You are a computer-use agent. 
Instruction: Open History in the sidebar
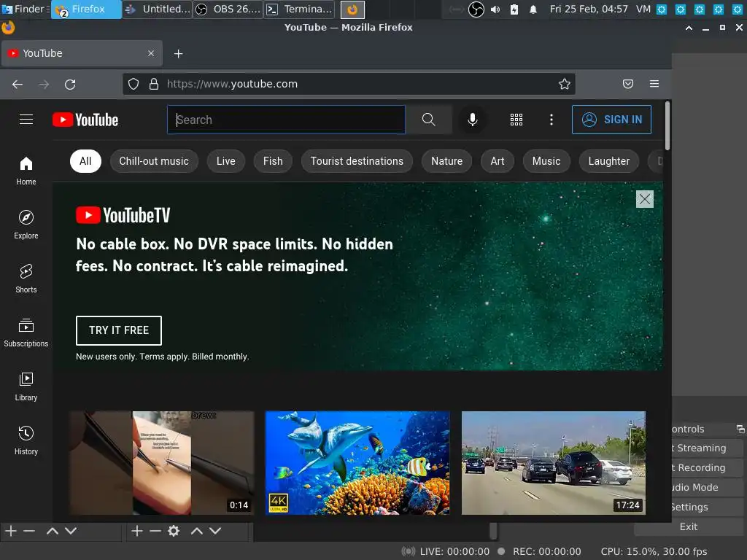click(26, 440)
